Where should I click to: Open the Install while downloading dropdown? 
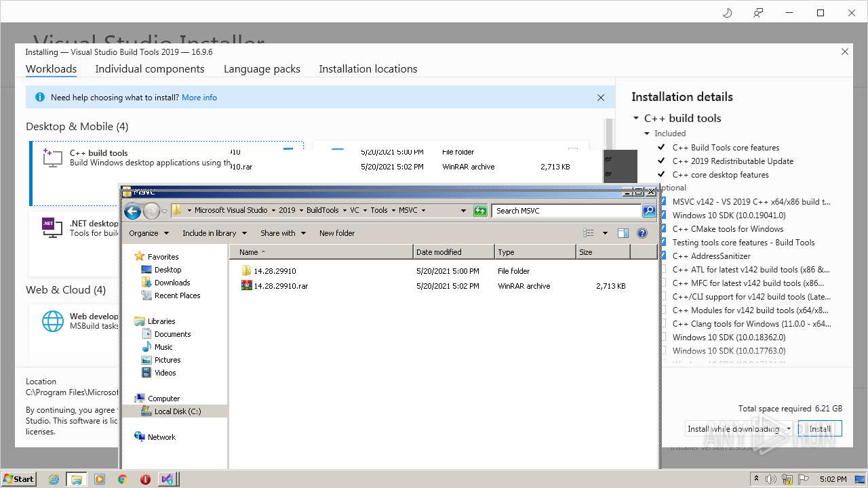pyautogui.click(x=789, y=429)
